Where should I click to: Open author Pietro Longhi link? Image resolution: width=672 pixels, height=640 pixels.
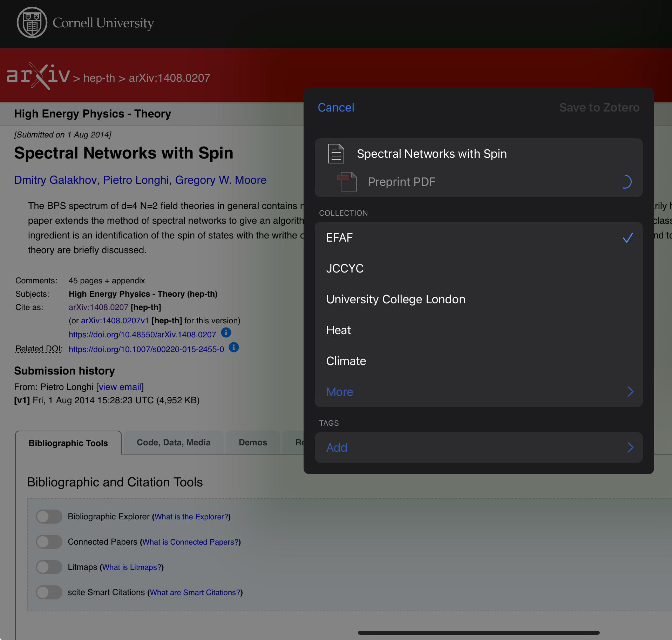point(136,180)
